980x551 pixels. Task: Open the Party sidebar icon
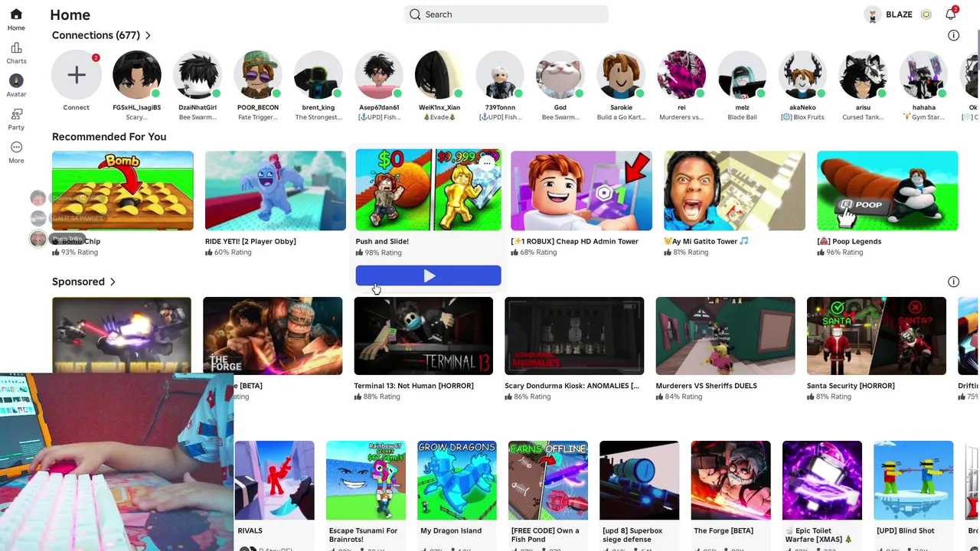[16, 114]
